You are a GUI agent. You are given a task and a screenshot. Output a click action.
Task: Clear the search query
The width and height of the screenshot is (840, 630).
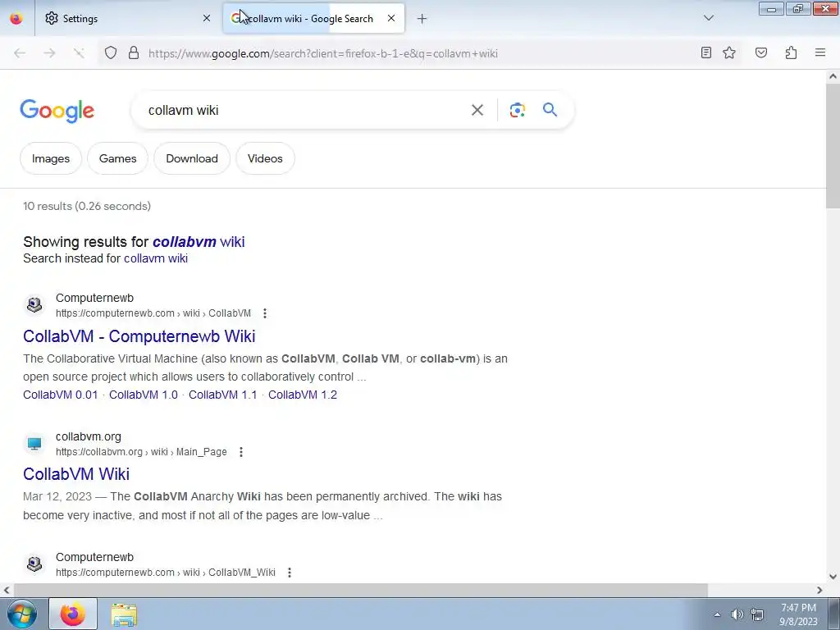477,110
